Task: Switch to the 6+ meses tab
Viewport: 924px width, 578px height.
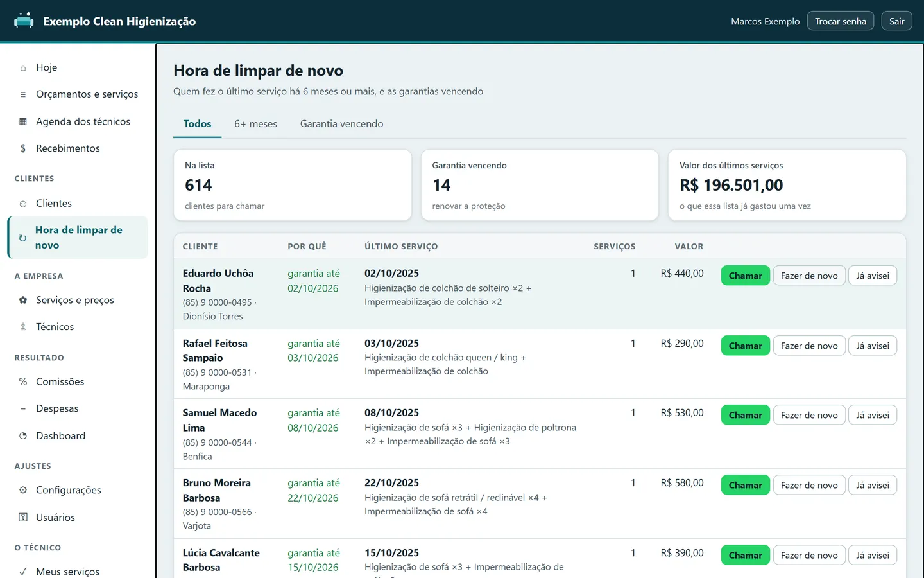Action: (x=255, y=124)
